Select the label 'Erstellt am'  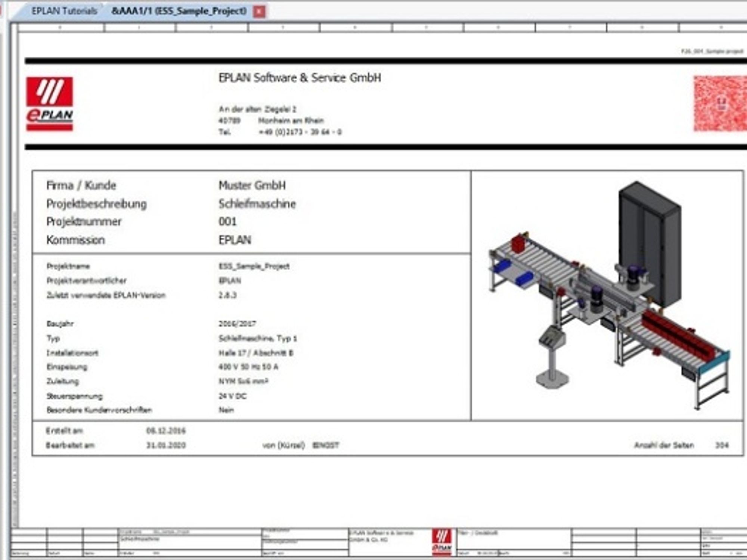click(x=64, y=430)
